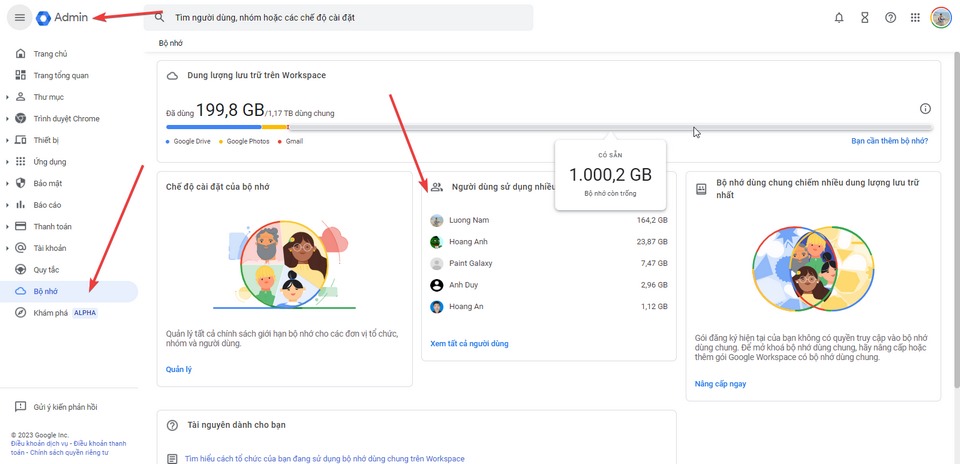
Task: Click Xem tất cả người dùng link
Action: (469, 344)
